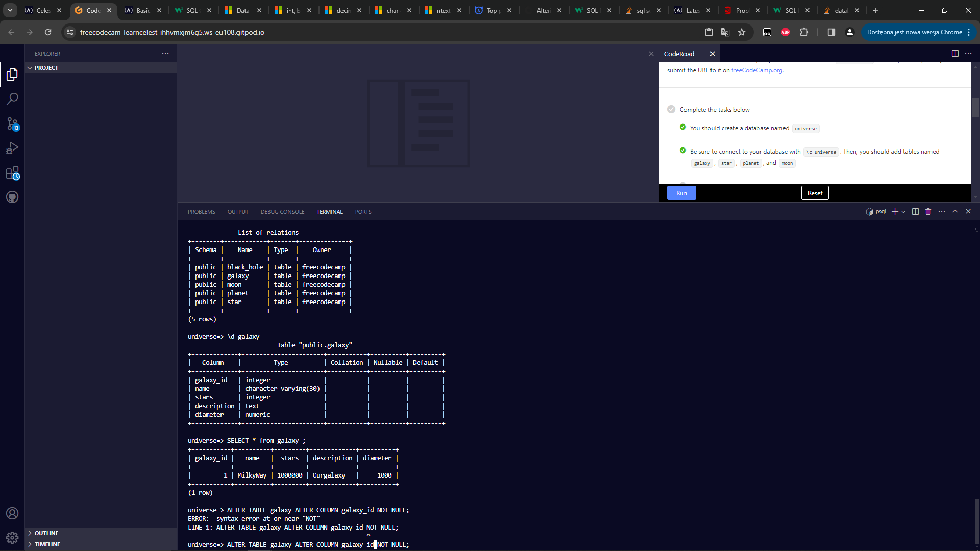The width and height of the screenshot is (980, 551).
Task: Click the Kill Terminal trash icon
Action: [928, 212]
